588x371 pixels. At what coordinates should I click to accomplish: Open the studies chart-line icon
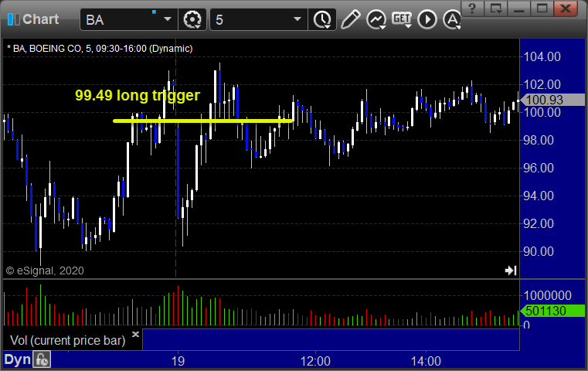tap(376, 19)
